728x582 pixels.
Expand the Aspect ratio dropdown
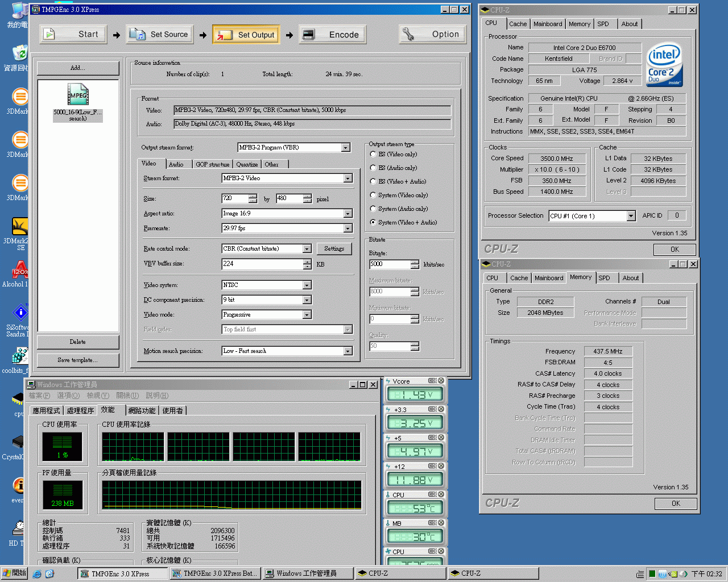348,213
